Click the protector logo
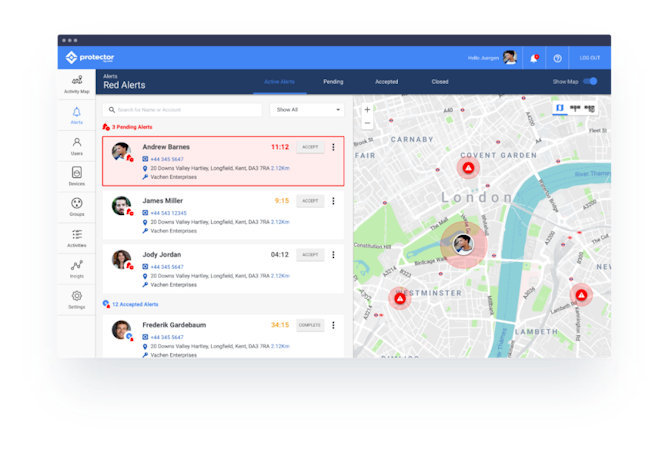This screenshot has width=669, height=450. [x=90, y=57]
